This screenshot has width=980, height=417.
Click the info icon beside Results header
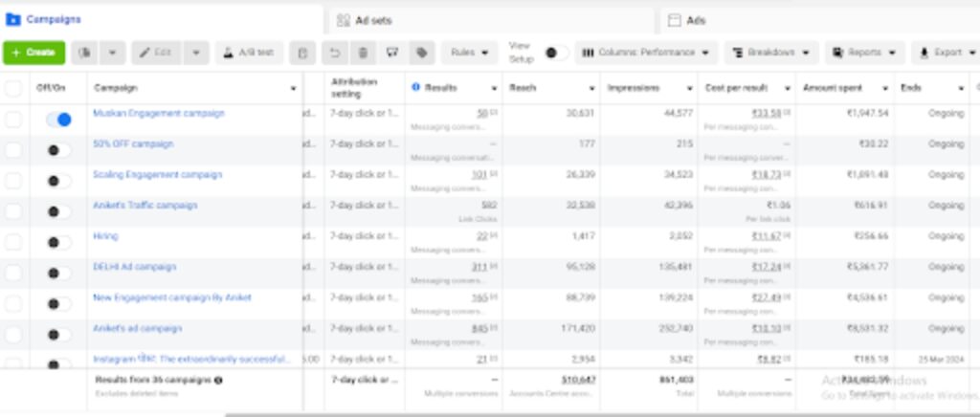(x=416, y=87)
